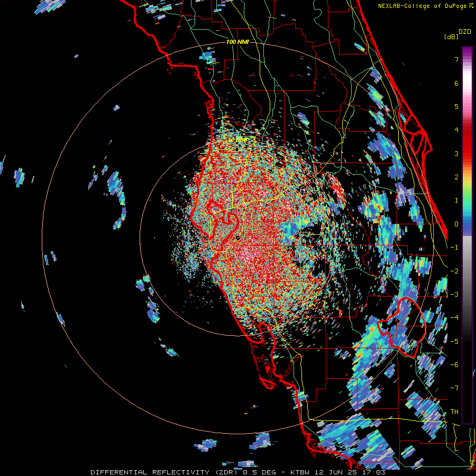
Task: Click the TH threshold scale label
Action: point(454,412)
